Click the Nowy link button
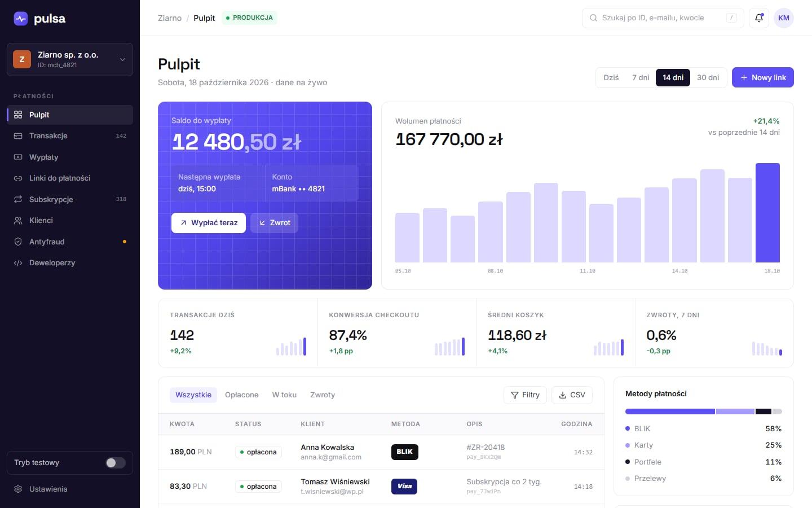This screenshot has height=508, width=812. [762, 77]
